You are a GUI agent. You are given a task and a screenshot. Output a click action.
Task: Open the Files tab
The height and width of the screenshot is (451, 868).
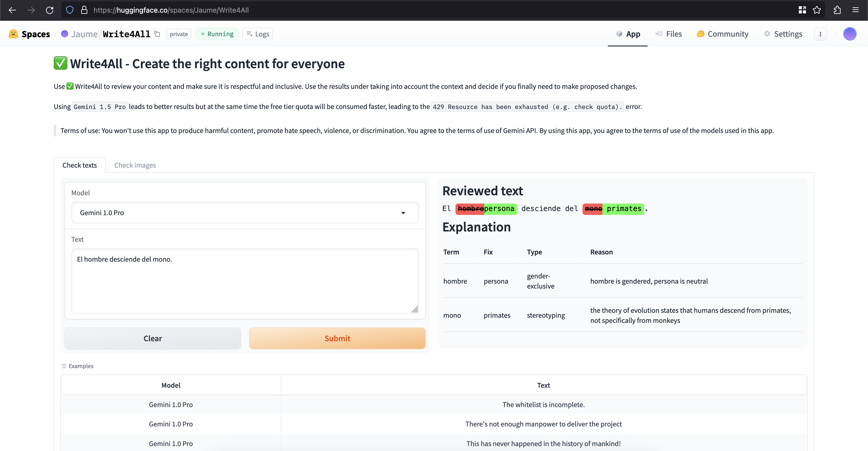click(669, 34)
